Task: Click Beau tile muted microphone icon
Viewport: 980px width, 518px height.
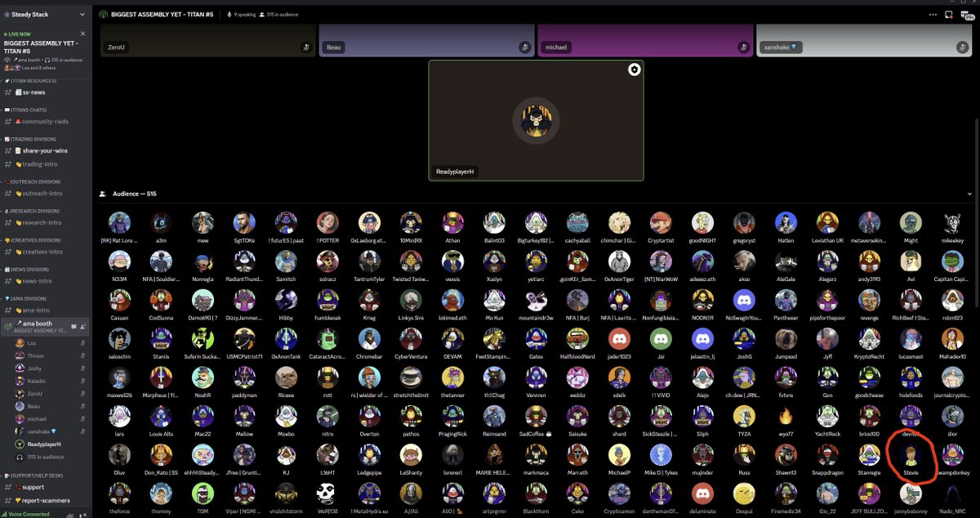Action: [x=525, y=47]
